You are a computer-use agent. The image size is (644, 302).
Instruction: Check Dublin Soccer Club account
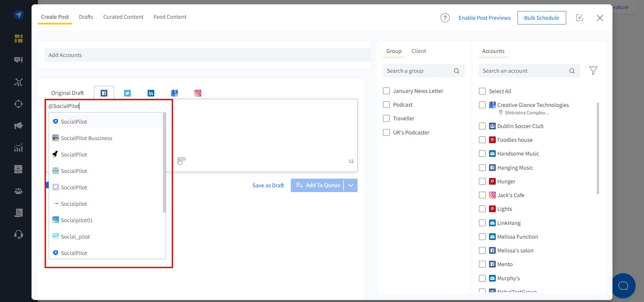click(482, 126)
